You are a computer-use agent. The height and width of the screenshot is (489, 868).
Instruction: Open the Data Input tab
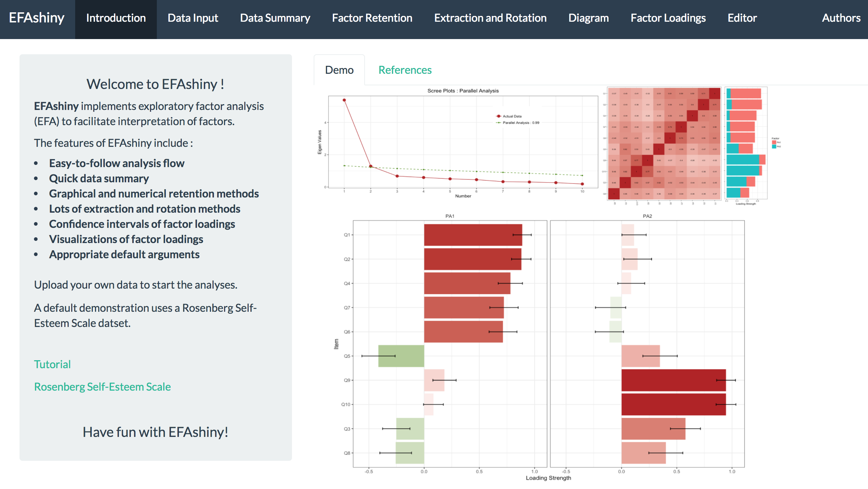click(x=193, y=18)
